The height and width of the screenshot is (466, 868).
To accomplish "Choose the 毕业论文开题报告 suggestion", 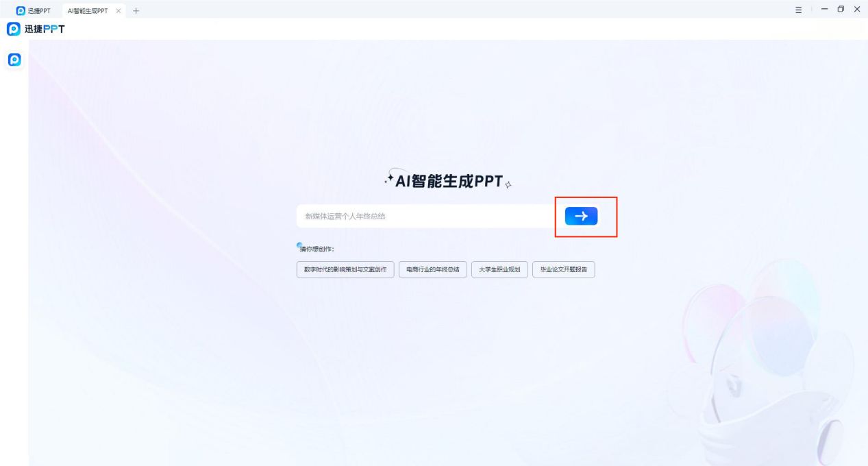I will (564, 270).
